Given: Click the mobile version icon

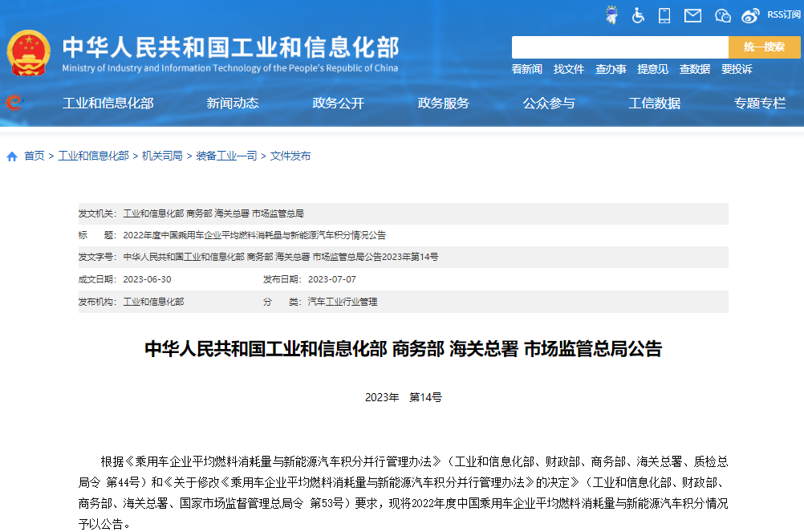Looking at the screenshot, I should (664, 14).
